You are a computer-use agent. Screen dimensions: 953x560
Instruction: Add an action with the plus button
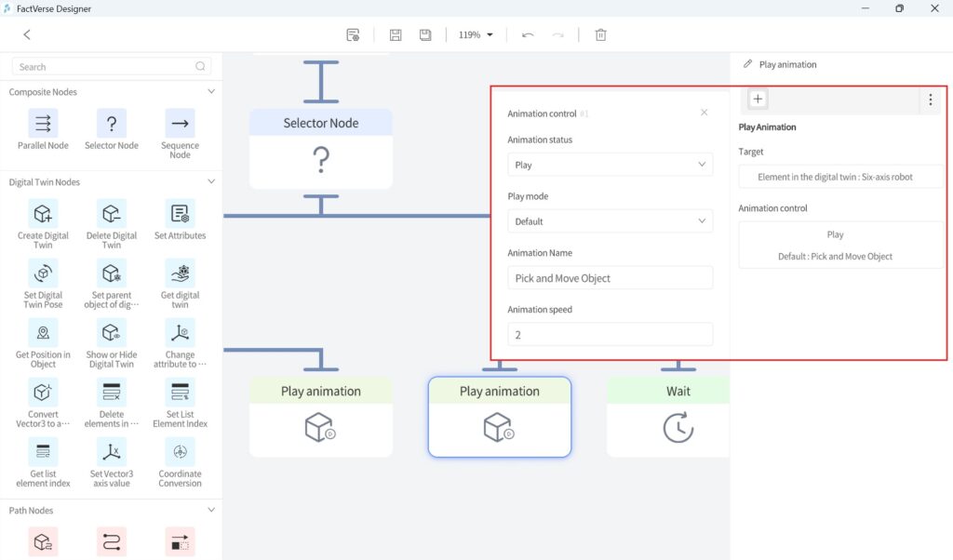tap(758, 99)
